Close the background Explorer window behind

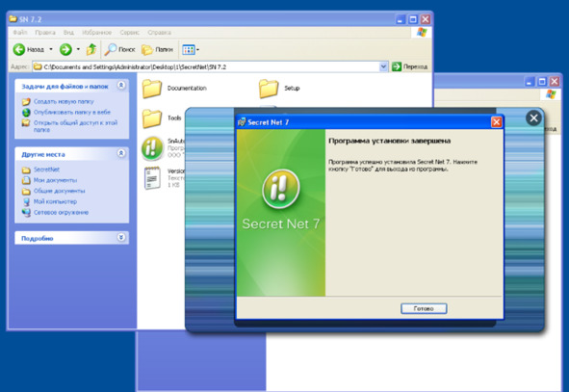click(x=554, y=81)
